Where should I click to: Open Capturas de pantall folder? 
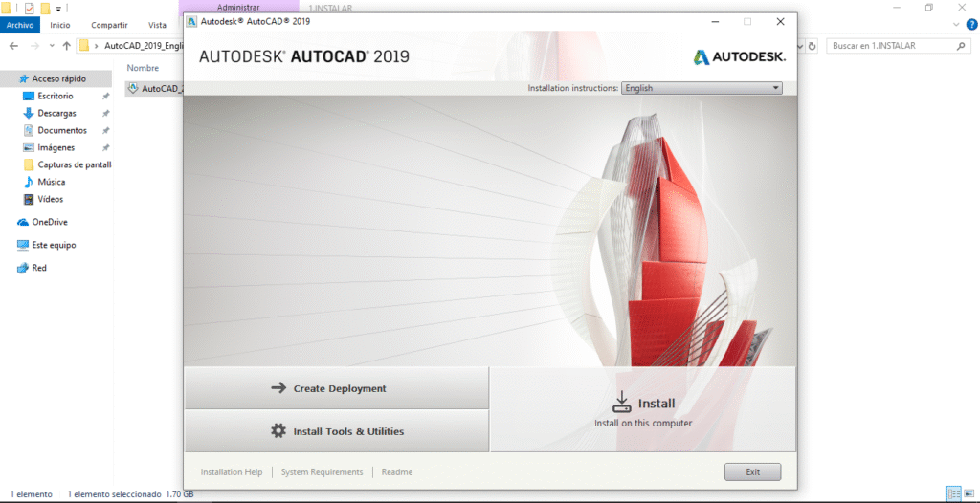pyautogui.click(x=75, y=165)
